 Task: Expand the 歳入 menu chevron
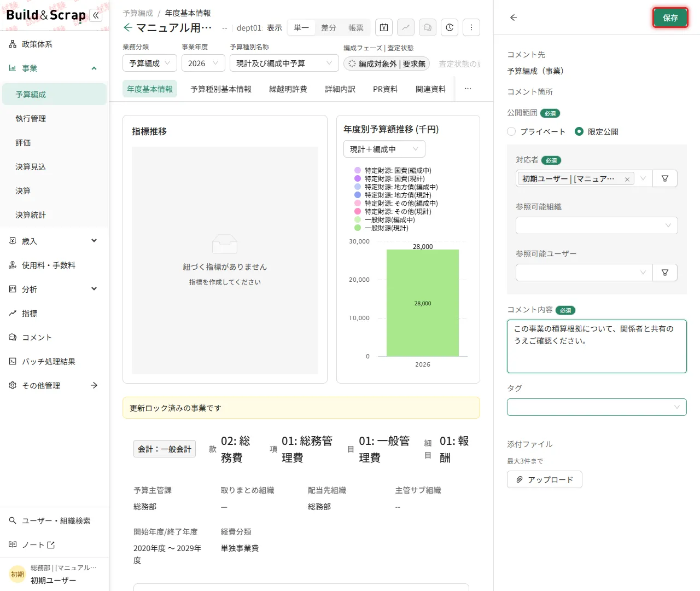(x=94, y=241)
